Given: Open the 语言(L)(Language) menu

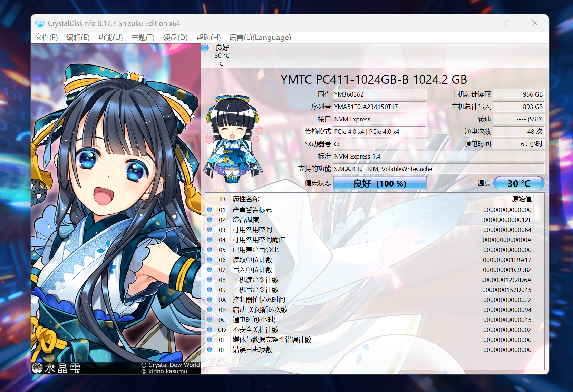Looking at the screenshot, I should pos(260,37).
